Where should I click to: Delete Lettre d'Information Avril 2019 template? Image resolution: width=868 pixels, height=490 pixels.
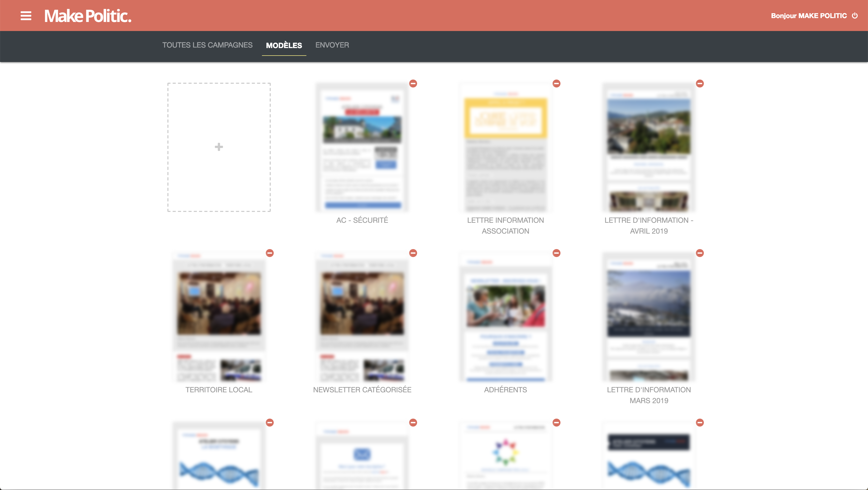700,83
